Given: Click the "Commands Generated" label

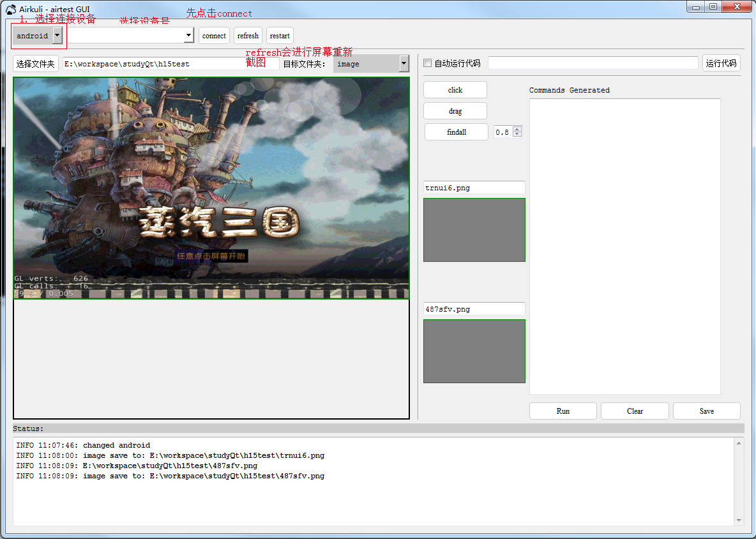Looking at the screenshot, I should click(x=570, y=90).
